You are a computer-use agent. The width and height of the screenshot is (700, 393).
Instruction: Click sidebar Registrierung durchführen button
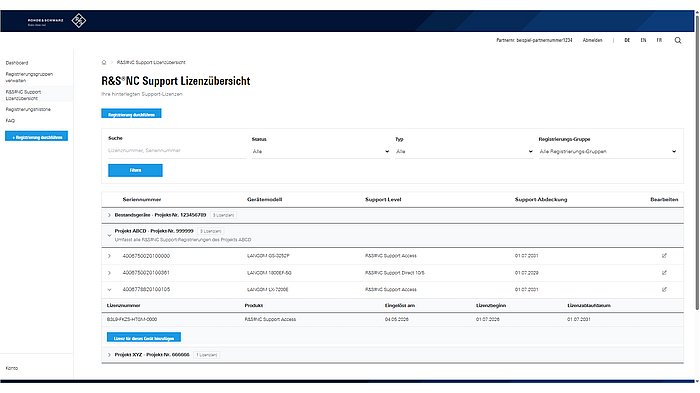click(37, 136)
